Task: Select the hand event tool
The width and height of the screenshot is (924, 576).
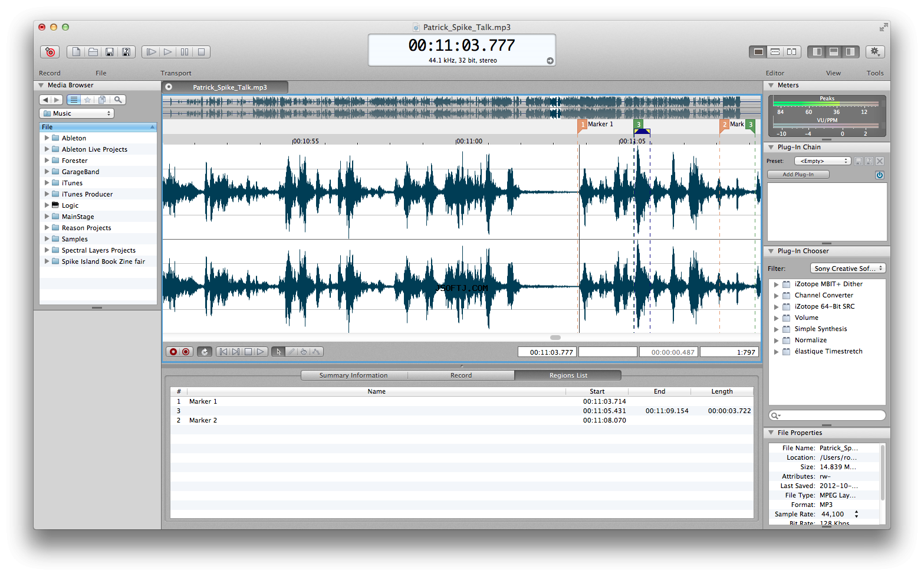Action: [x=304, y=352]
